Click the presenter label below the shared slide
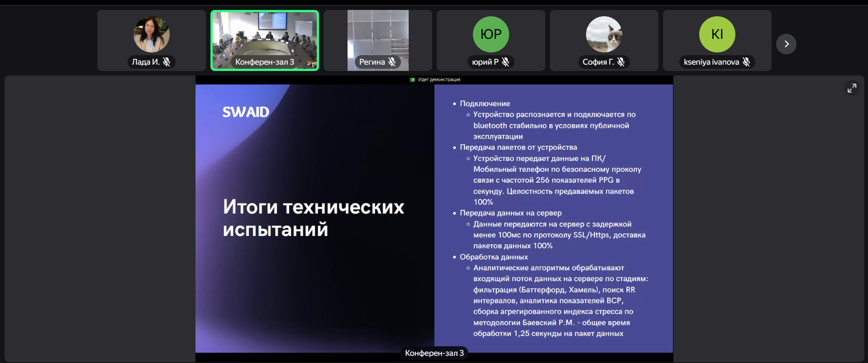The image size is (868, 363). (x=434, y=353)
